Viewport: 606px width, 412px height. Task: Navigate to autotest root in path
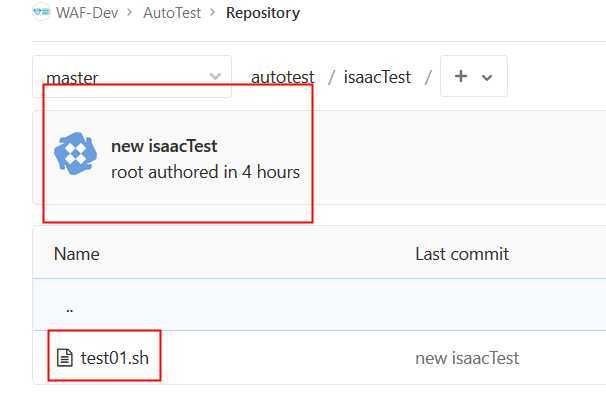[283, 77]
